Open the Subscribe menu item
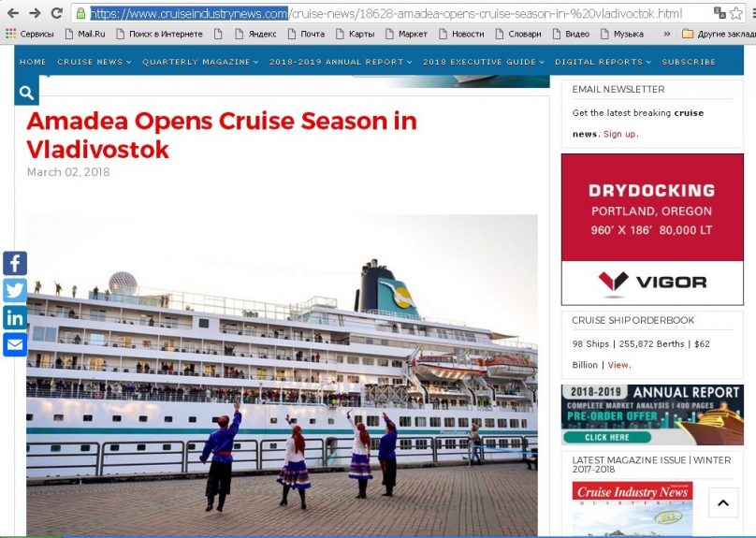 [689, 62]
